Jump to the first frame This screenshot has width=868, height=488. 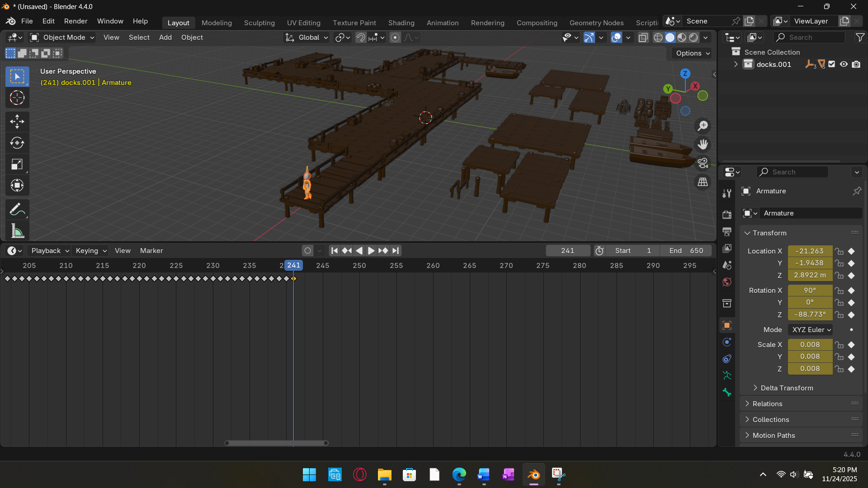click(334, 251)
